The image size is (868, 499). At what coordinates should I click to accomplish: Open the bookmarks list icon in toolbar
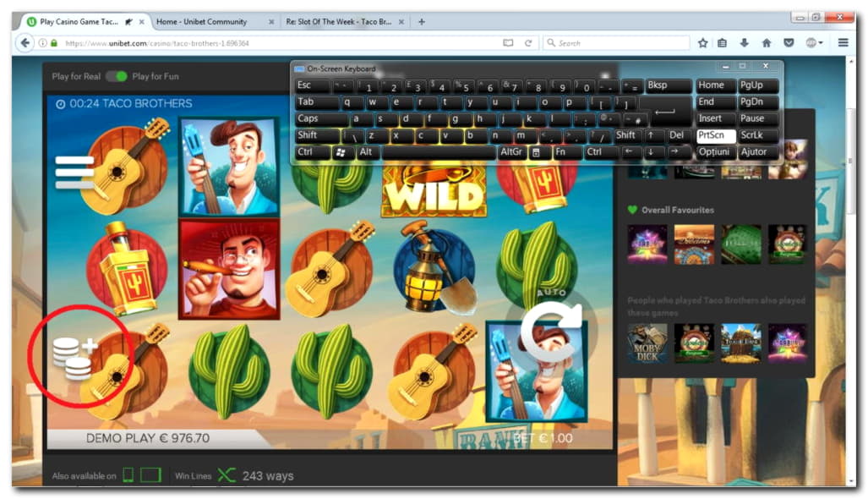pyautogui.click(x=723, y=42)
